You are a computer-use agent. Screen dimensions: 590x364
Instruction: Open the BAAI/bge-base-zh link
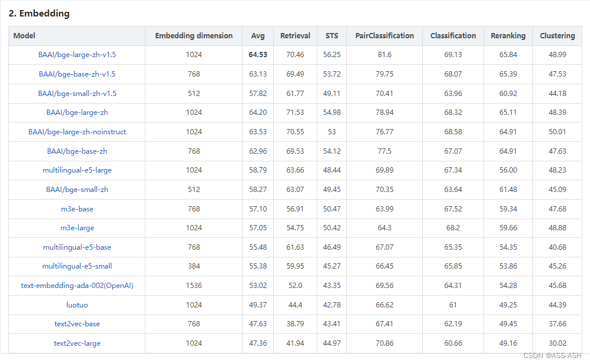[x=77, y=151]
